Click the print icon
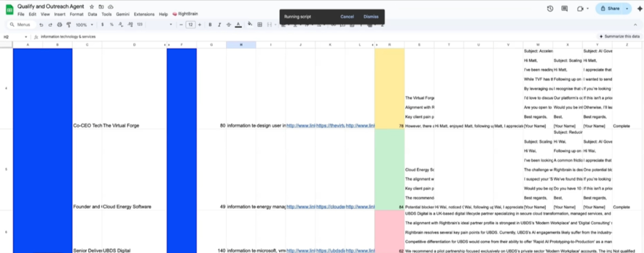Viewport: 644px width, 253px height. [x=59, y=25]
